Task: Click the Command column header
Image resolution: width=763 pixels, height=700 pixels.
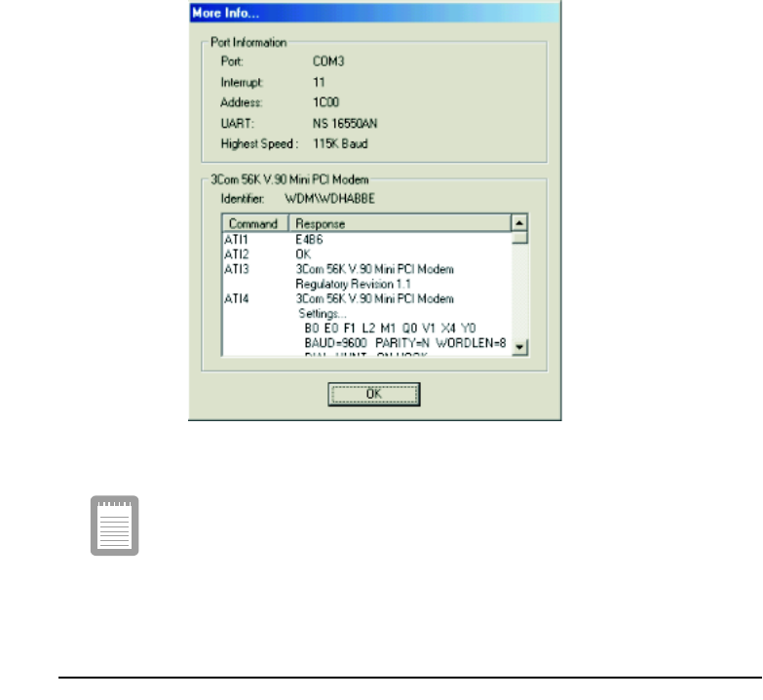Action: 255,223
